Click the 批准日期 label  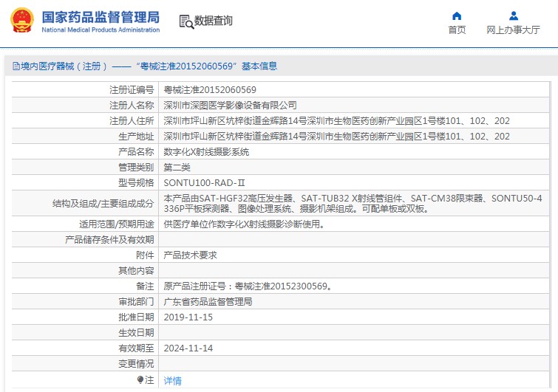[136, 317]
